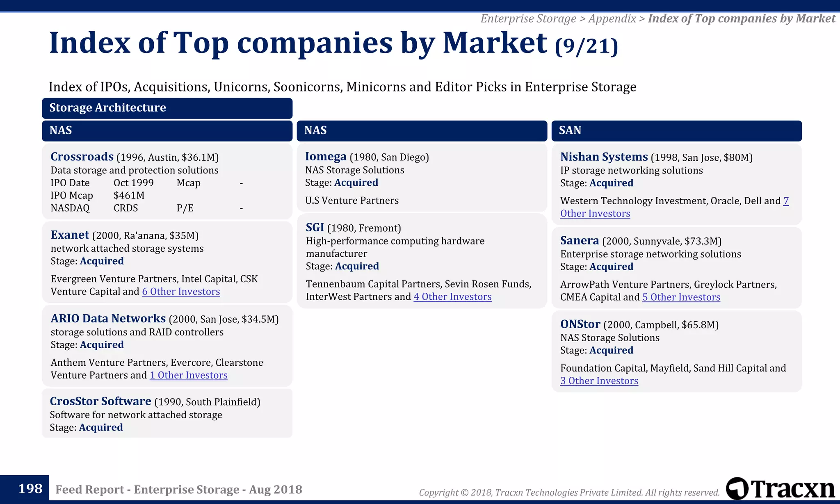Click the Oct 1999 IPO date
Image resolution: width=840 pixels, height=504 pixels.
click(134, 183)
